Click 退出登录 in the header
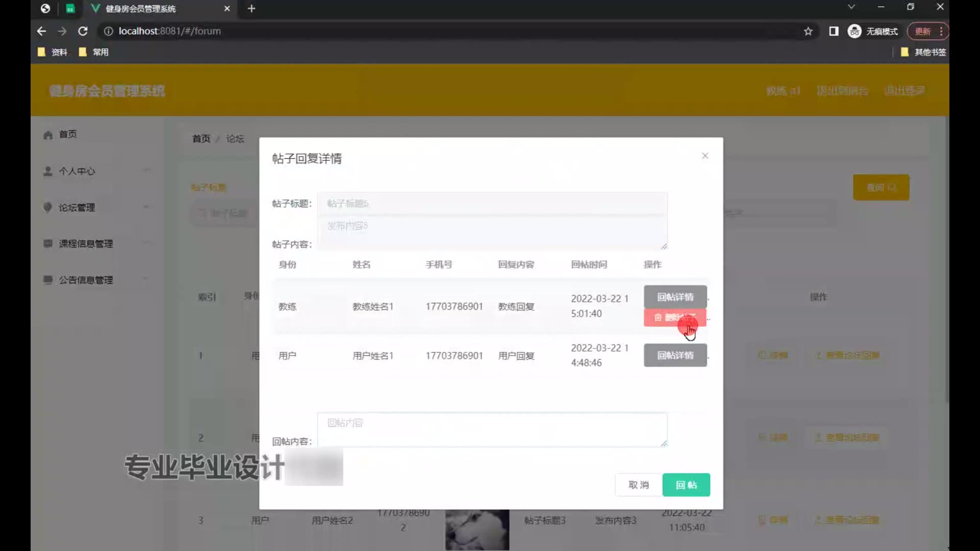Viewport: 980px width, 551px height. [x=904, y=90]
